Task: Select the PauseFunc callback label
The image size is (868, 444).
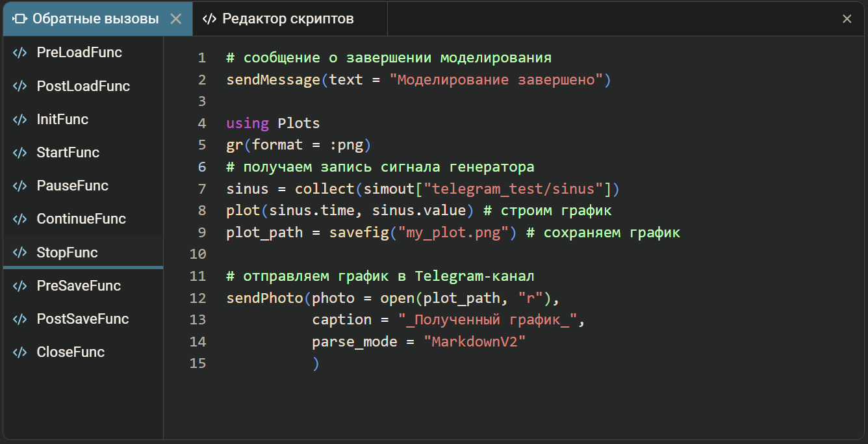Action: 73,186
